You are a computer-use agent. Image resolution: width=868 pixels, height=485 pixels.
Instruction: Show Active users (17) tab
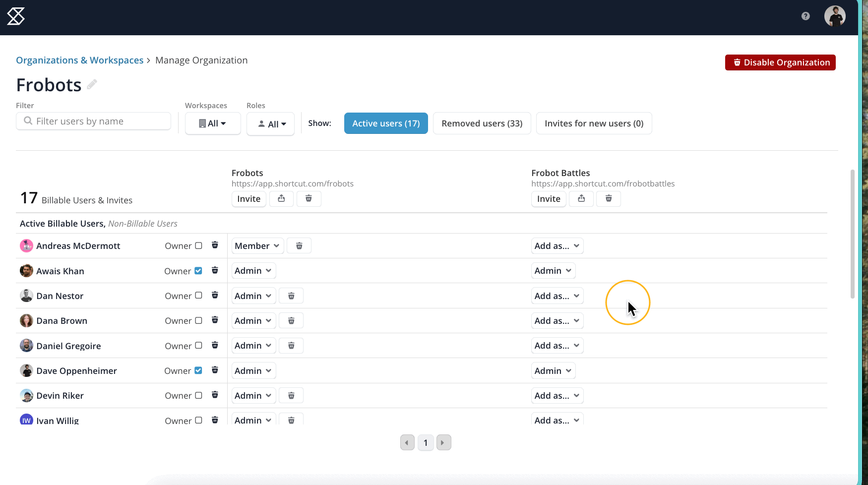point(386,123)
